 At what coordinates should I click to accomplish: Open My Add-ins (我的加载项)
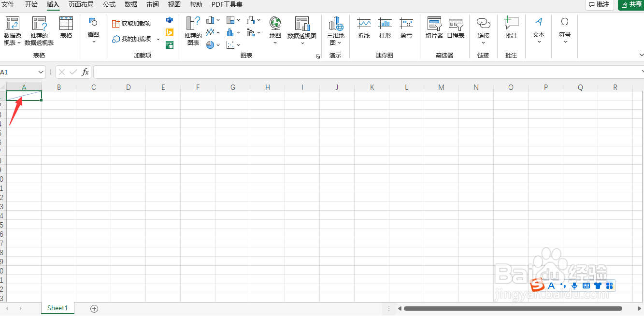[x=131, y=39]
